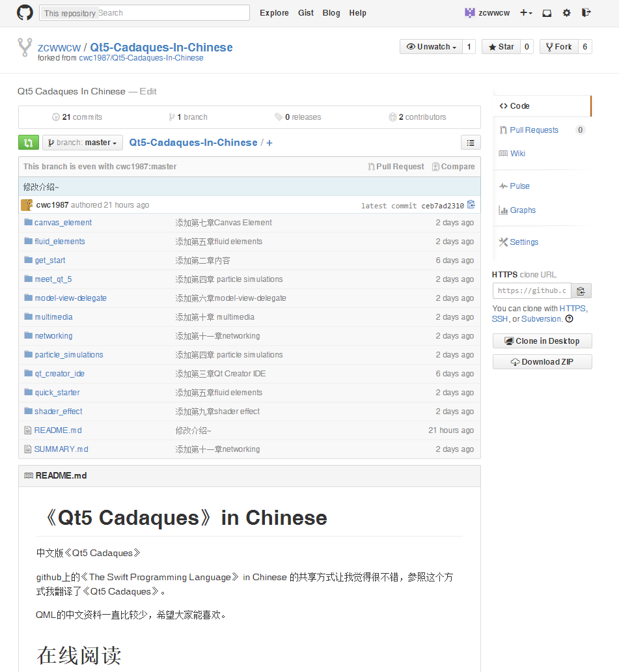
Task: View the 21 commits history
Action: [77, 117]
